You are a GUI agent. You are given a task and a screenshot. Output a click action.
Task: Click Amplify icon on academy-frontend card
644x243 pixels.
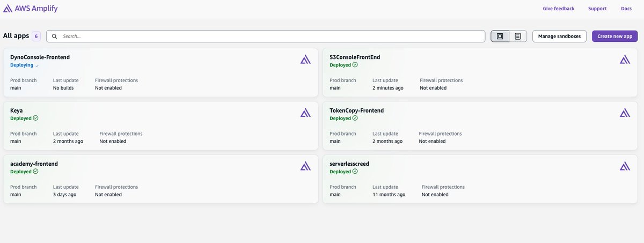[x=305, y=166]
